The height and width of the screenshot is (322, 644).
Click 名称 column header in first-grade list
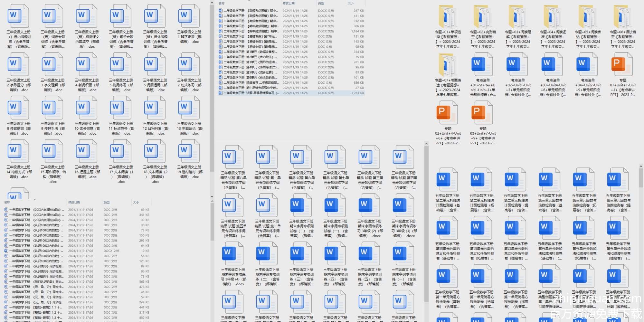pos(7,203)
